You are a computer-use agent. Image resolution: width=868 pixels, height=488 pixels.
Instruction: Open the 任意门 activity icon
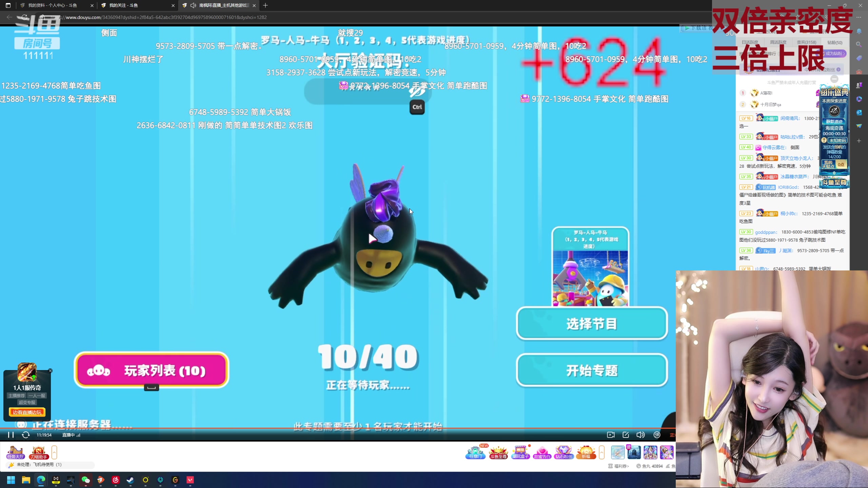point(475,452)
